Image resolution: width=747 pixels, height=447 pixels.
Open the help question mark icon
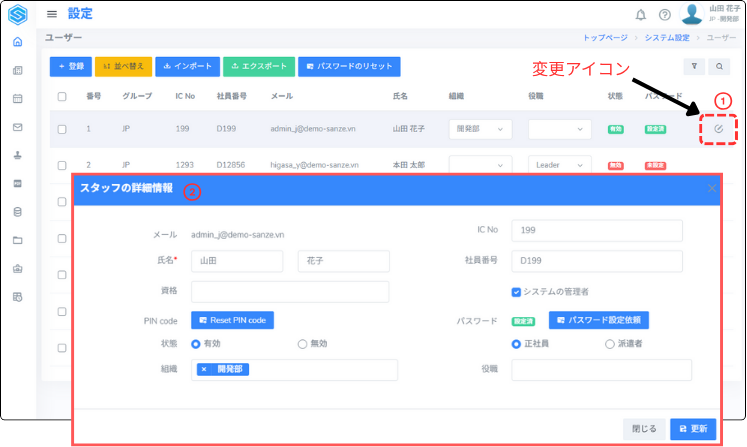(665, 15)
